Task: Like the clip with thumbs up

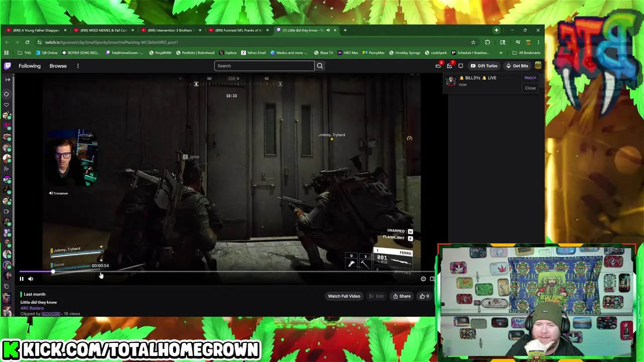Action: (x=424, y=296)
